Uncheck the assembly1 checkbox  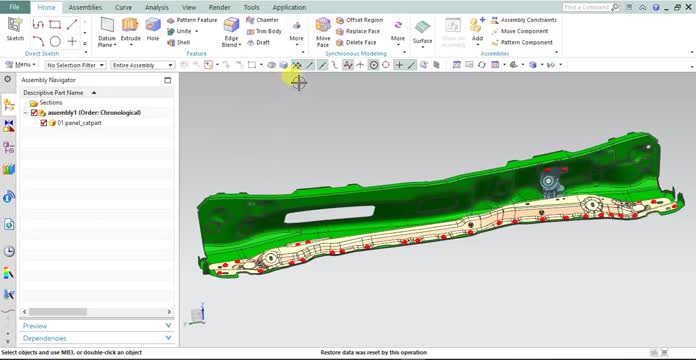[34, 113]
